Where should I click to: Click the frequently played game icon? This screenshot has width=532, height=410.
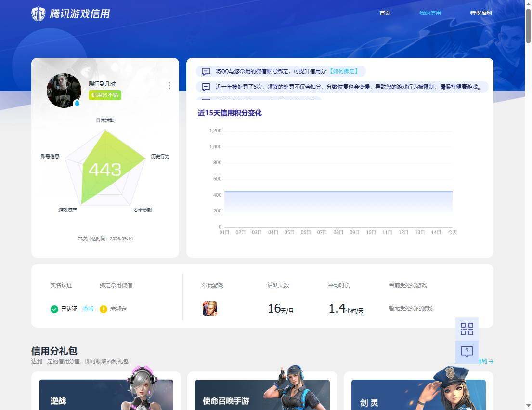click(x=210, y=308)
